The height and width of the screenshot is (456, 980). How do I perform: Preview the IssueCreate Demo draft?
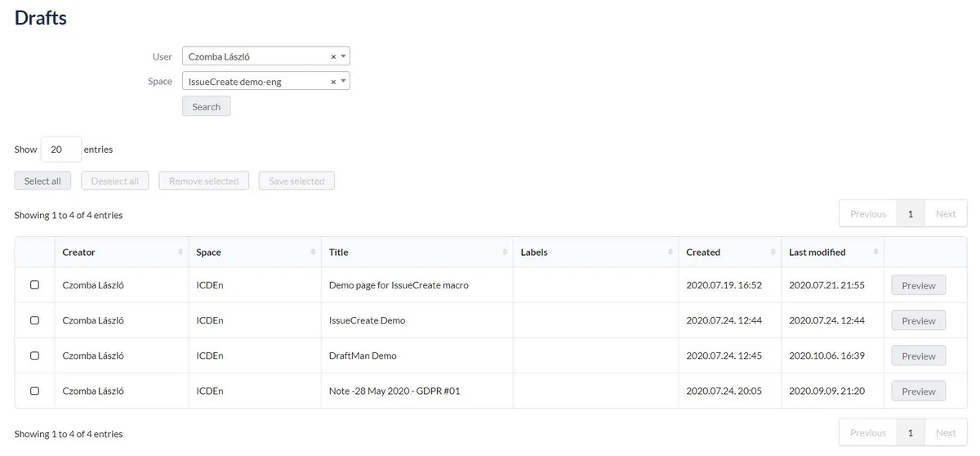(x=919, y=320)
